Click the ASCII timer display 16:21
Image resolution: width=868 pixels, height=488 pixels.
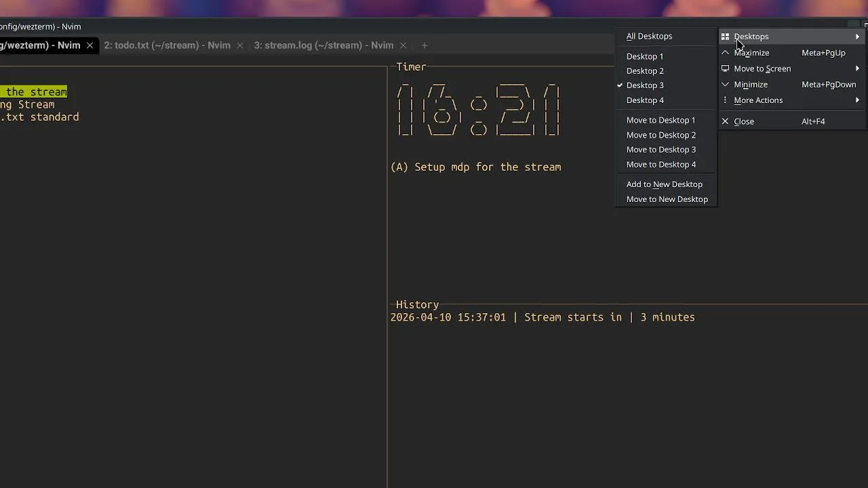pyautogui.click(x=479, y=110)
